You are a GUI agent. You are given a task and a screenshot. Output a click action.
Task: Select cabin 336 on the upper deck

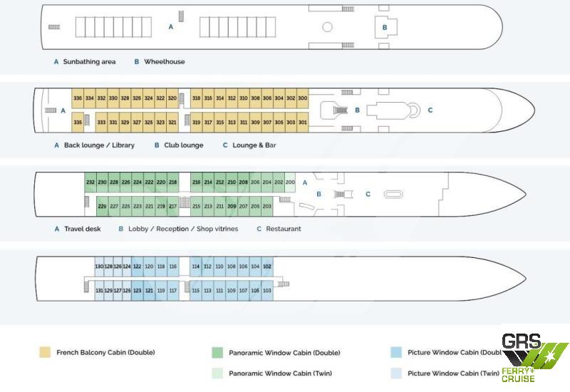click(x=78, y=98)
